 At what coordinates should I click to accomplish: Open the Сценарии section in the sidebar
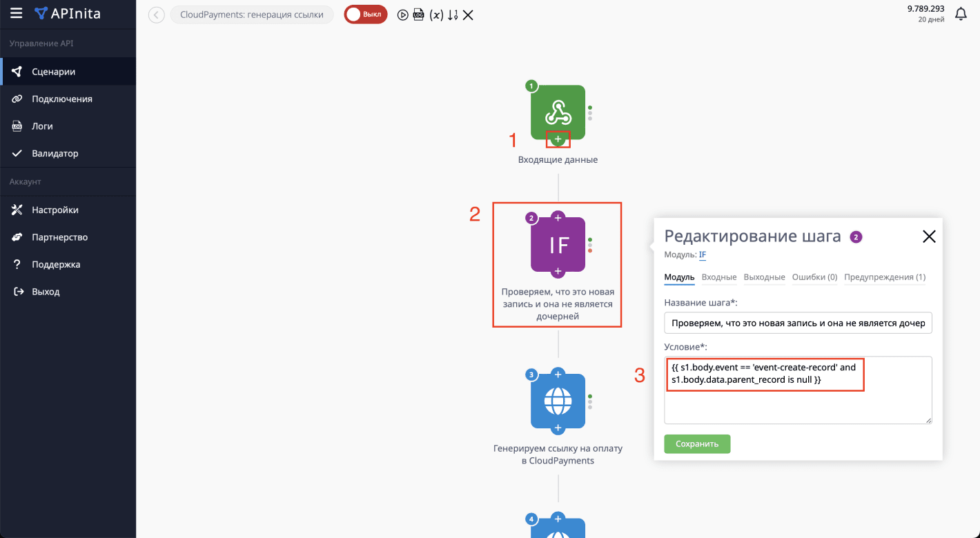tap(55, 71)
